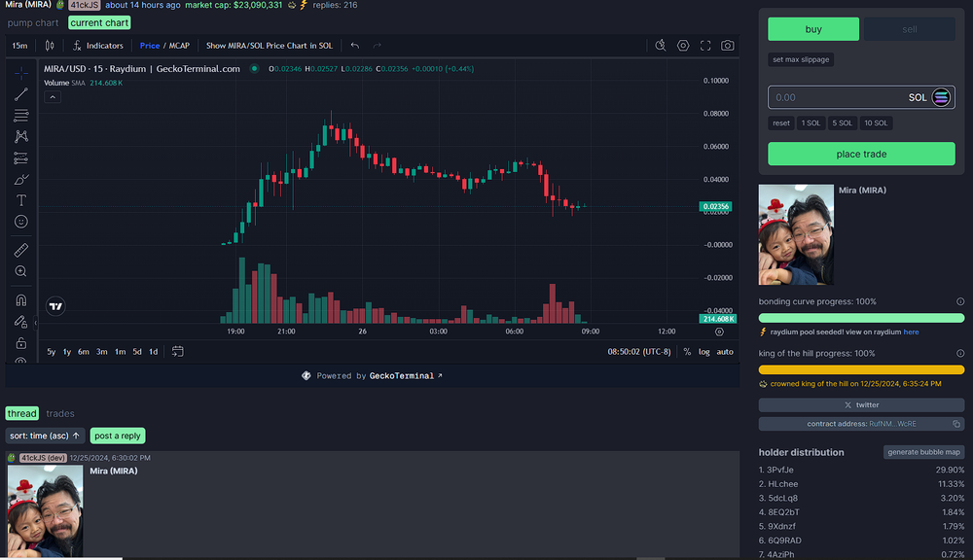This screenshot has height=560, width=973.
Task: Switch to the current chart tab
Action: coord(99,23)
